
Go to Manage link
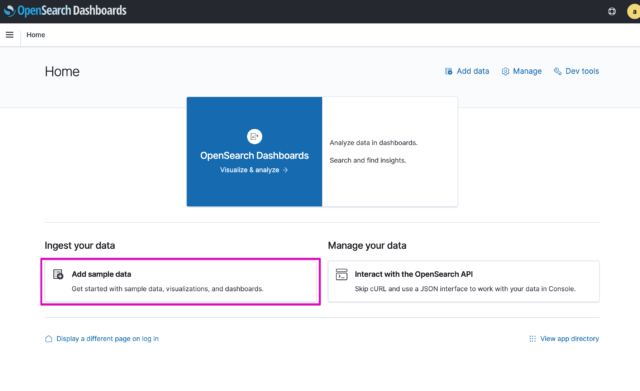pyautogui.click(x=527, y=71)
